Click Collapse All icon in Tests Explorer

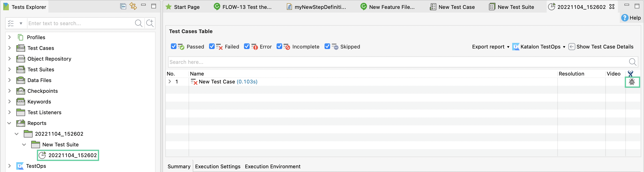pyautogui.click(x=123, y=6)
